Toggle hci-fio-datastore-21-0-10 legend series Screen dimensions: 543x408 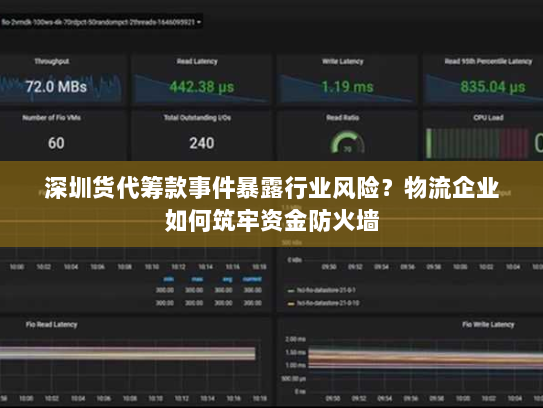(328, 303)
